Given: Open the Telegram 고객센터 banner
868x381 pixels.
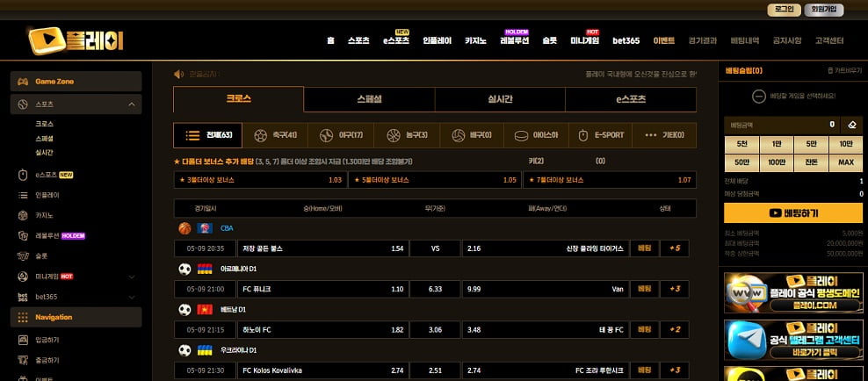Looking at the screenshot, I should [x=793, y=340].
